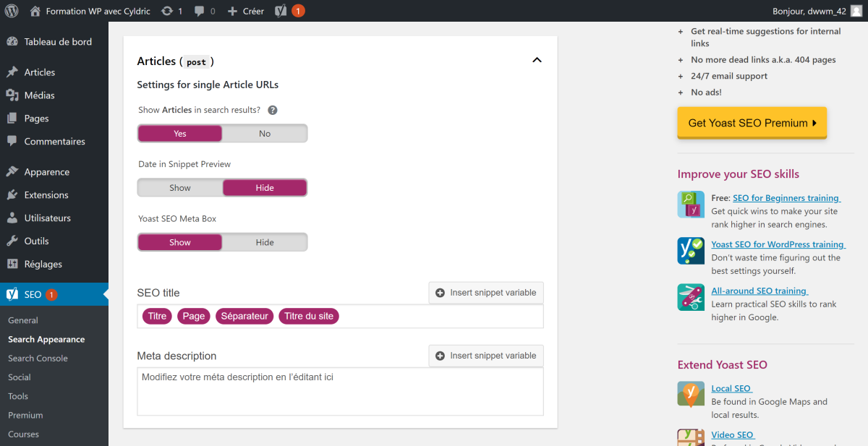Screen dimensions: 868x446
Task: Open Tools under SEO menu
Action: point(18,396)
